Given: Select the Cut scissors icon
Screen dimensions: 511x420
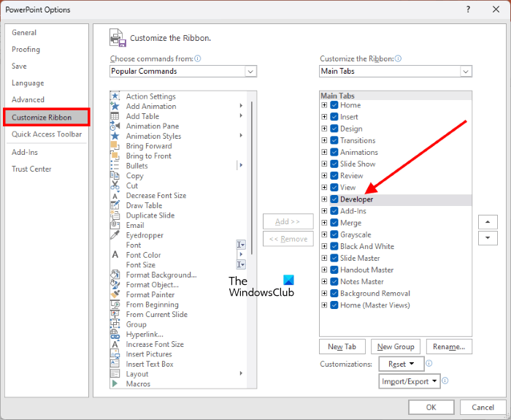Looking at the screenshot, I should pyautogui.click(x=115, y=186).
